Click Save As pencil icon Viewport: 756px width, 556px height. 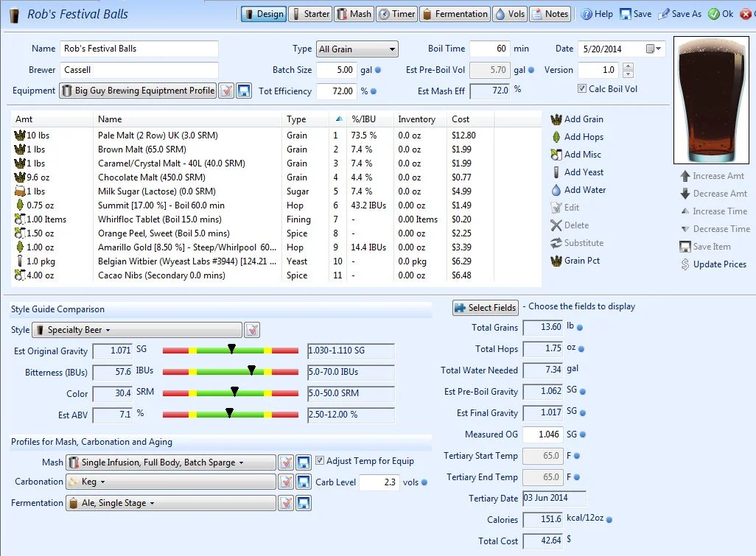click(680, 14)
